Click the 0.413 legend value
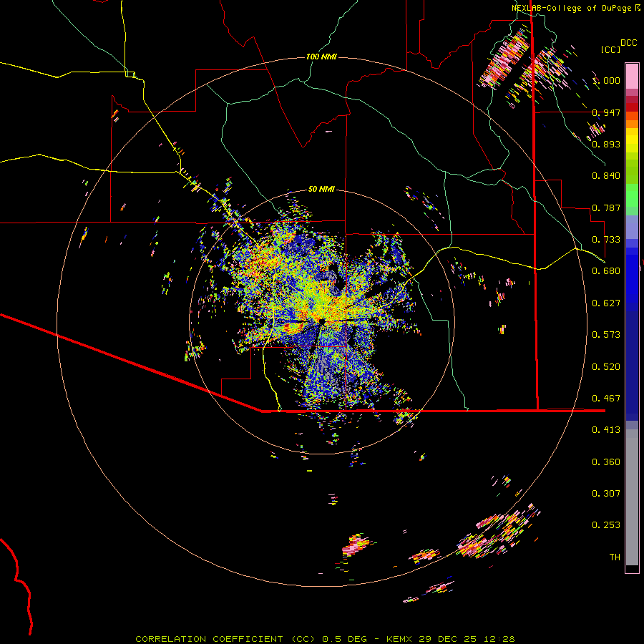This screenshot has height=644, width=644. tap(606, 430)
